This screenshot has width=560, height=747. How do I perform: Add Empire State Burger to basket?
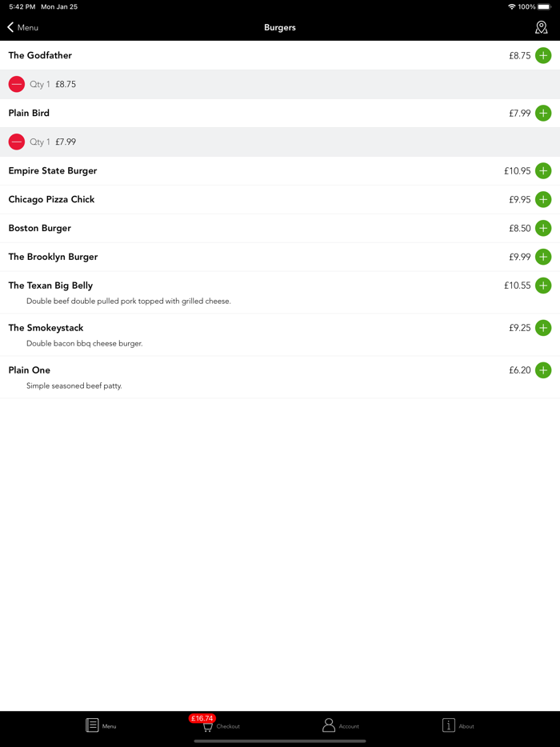click(x=543, y=170)
